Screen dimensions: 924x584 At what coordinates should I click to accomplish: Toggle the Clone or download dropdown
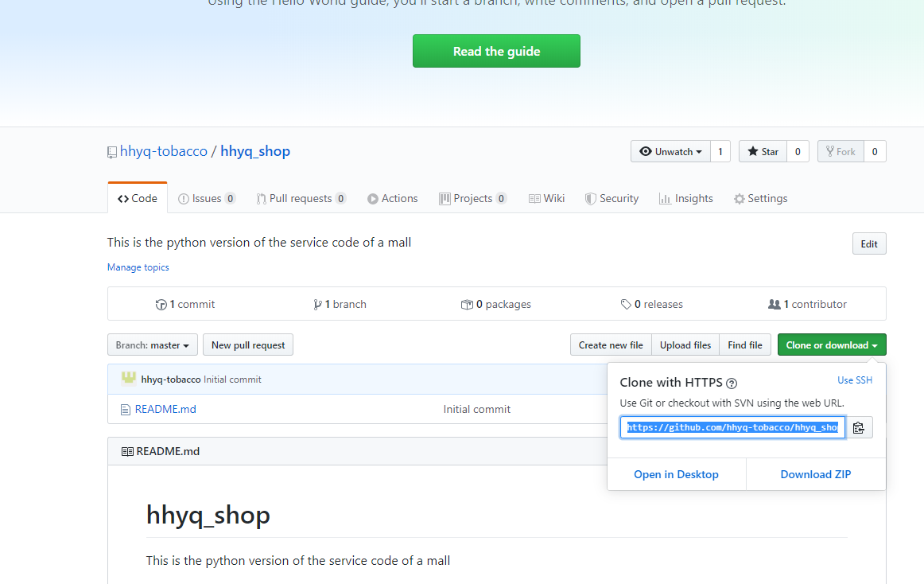832,345
